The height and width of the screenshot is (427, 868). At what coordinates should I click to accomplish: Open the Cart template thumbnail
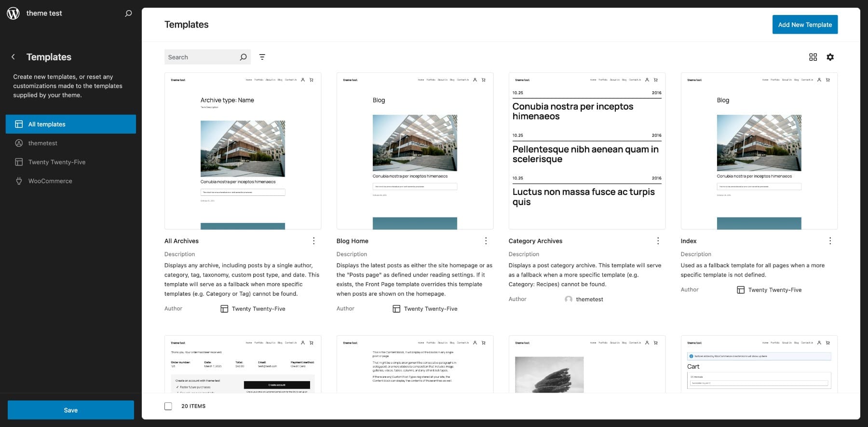click(759, 364)
